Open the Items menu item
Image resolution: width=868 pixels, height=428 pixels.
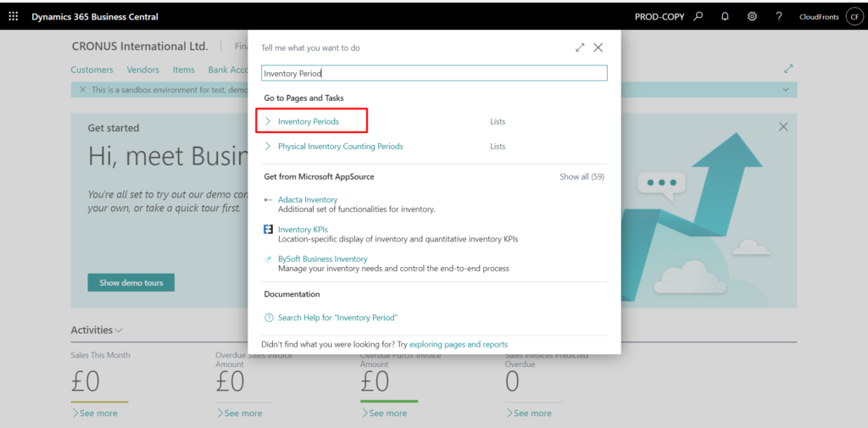(184, 69)
